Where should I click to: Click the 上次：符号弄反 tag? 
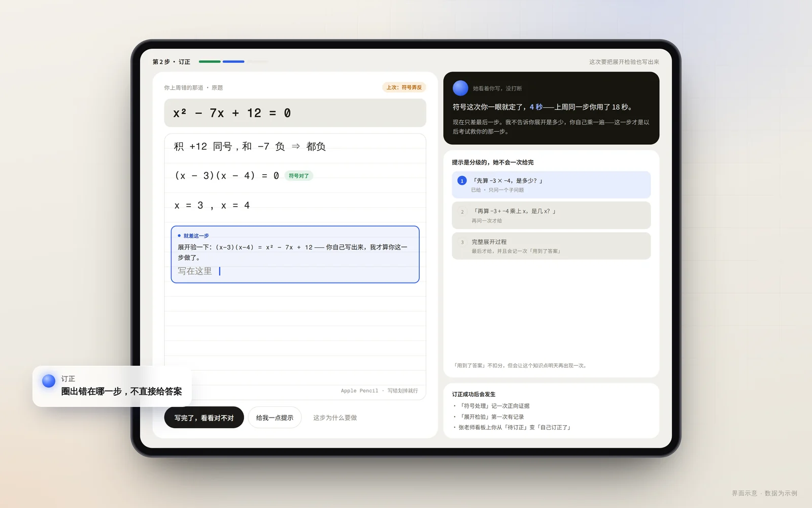pyautogui.click(x=404, y=87)
